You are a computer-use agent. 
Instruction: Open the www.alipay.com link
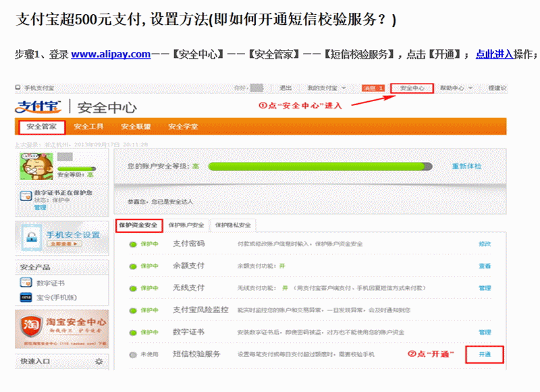coord(111,54)
